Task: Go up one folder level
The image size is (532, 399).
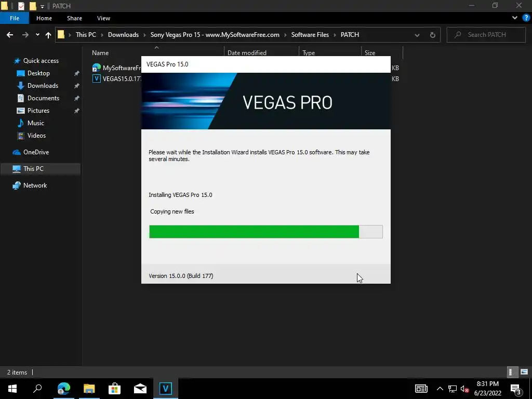Action: click(x=48, y=35)
